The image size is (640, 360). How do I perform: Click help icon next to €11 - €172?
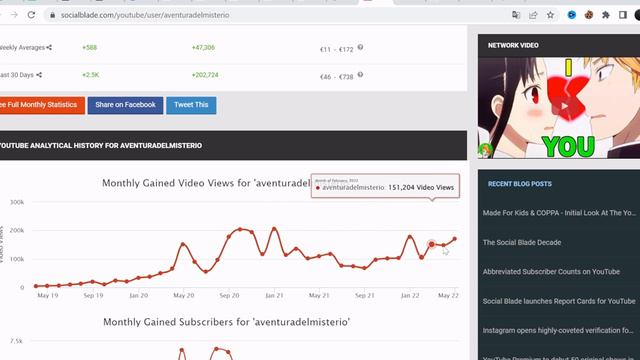coord(360,47)
